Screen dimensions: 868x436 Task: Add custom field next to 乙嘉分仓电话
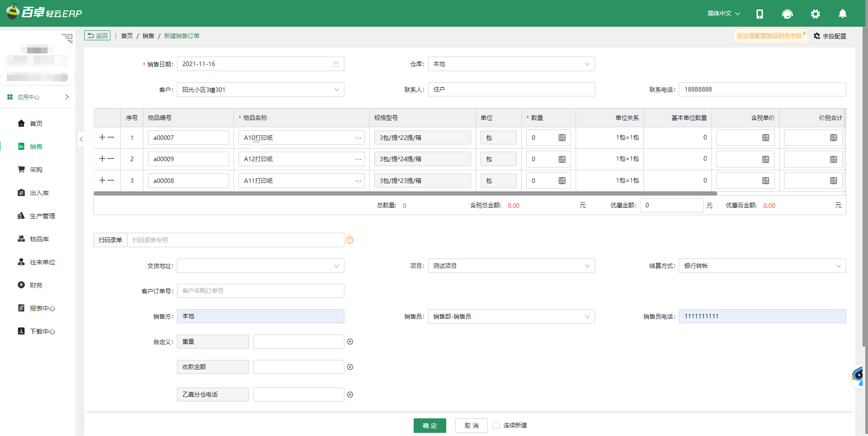(x=350, y=395)
